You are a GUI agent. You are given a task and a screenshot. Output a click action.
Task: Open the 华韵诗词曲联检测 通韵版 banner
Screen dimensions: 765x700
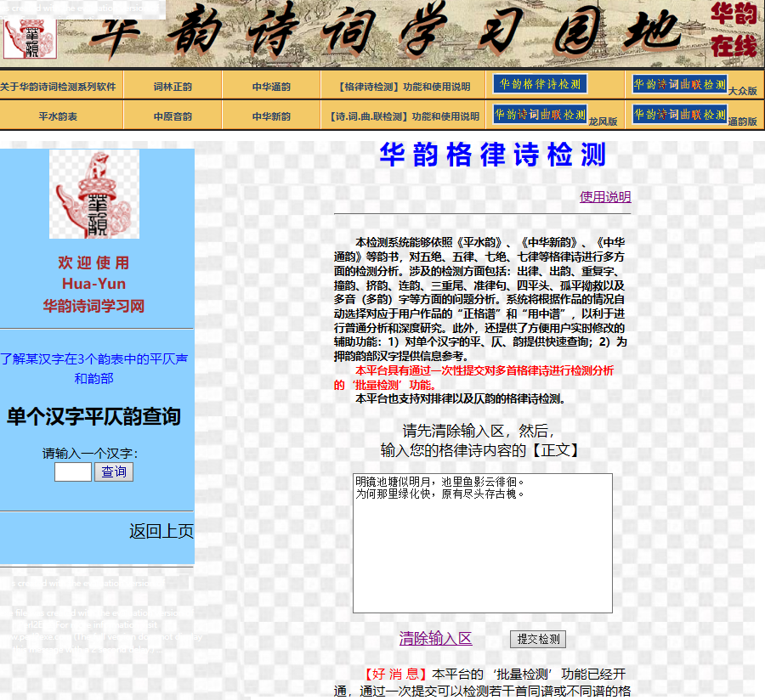679,115
